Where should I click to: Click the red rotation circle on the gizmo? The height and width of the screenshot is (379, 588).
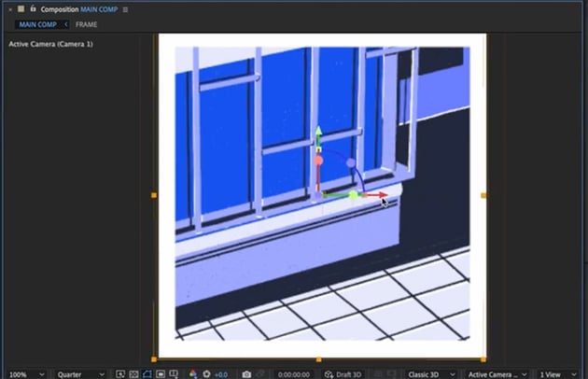point(318,161)
